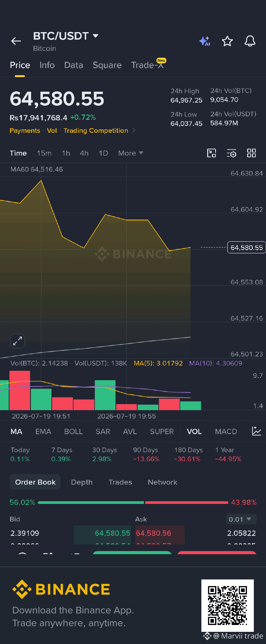Select the 1D chart interval

click(x=103, y=153)
